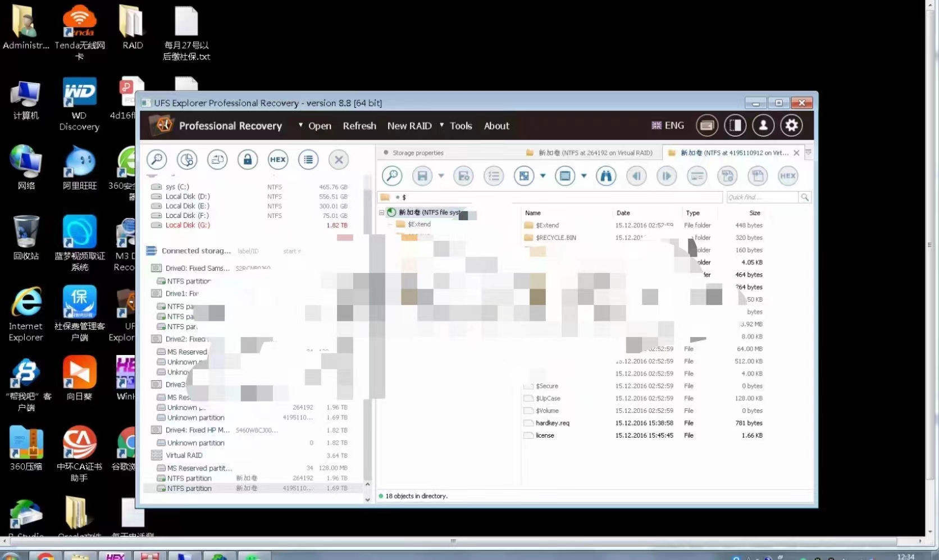Select Local Disk (G:) in the storage list
The height and width of the screenshot is (560, 939).
[250, 225]
